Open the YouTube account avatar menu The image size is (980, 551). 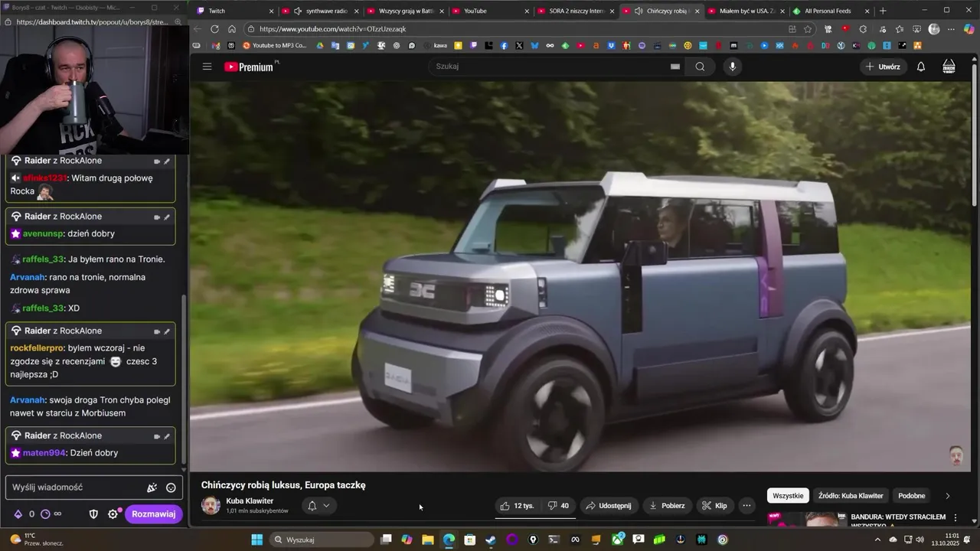[949, 67]
